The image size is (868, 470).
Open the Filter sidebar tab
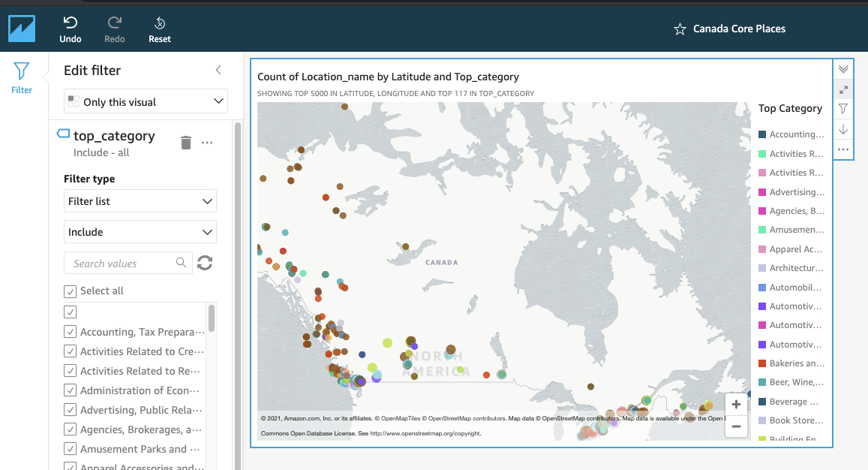tap(22, 77)
